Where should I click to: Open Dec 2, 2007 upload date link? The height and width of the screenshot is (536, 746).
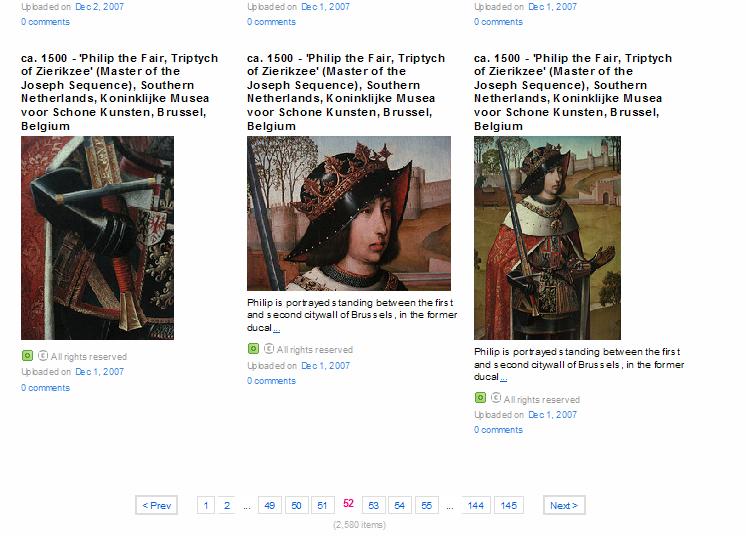point(99,7)
